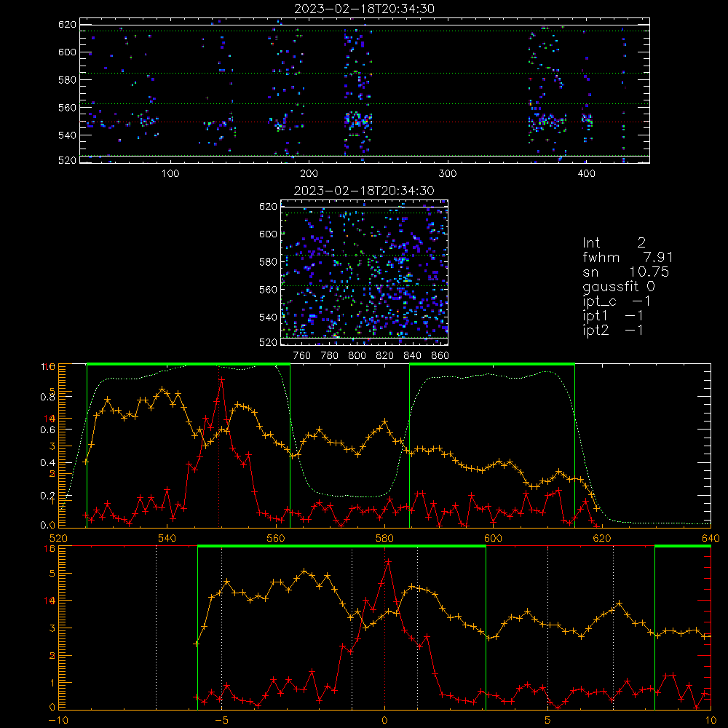Click the 780 x-axis label of middle image

[x=329, y=356]
